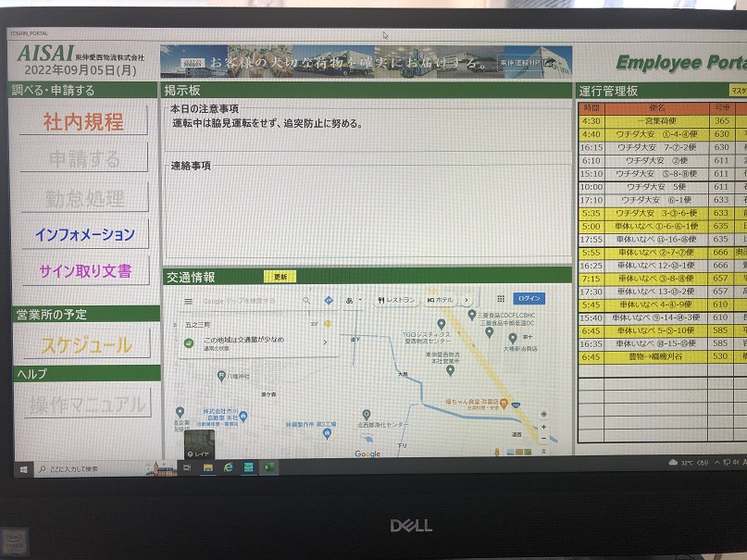Click the map search magnifier icon

tap(306, 301)
